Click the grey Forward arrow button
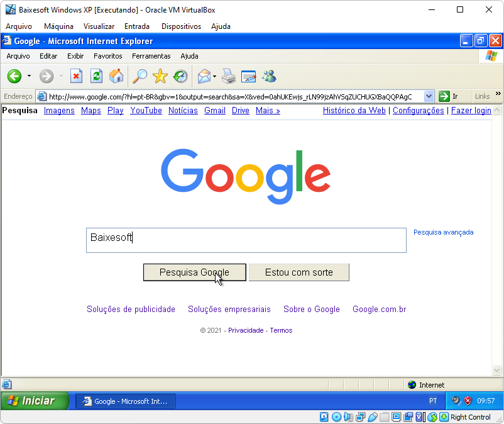The width and height of the screenshot is (504, 424). tap(47, 77)
